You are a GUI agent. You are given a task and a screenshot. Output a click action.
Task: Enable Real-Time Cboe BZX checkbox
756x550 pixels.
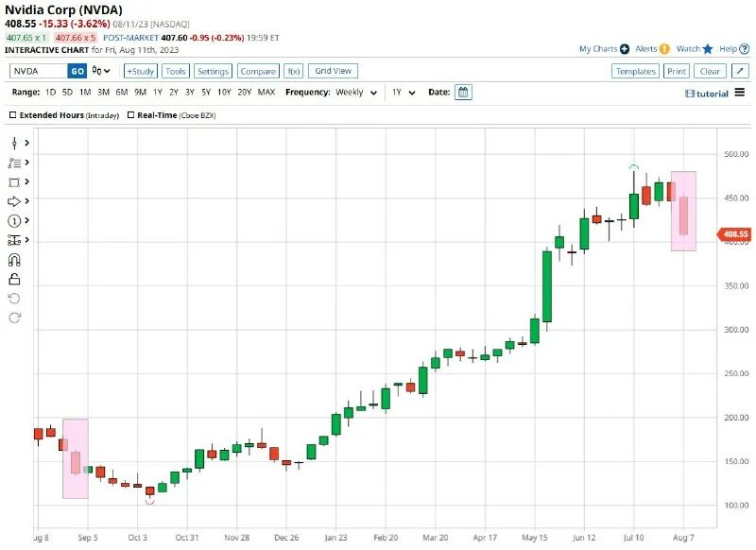click(130, 115)
